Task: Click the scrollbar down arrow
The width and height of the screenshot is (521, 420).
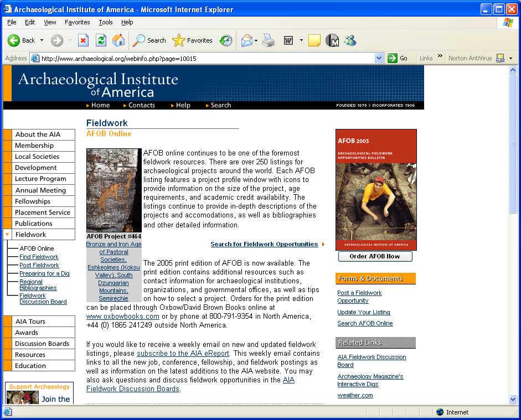Action: [513, 400]
